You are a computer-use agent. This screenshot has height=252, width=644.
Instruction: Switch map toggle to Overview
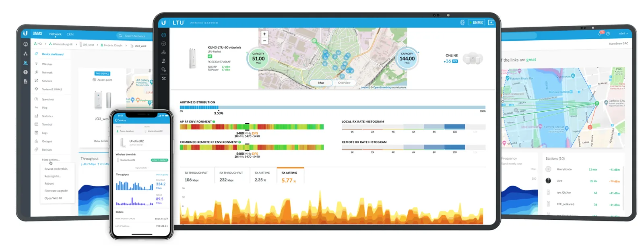(344, 83)
